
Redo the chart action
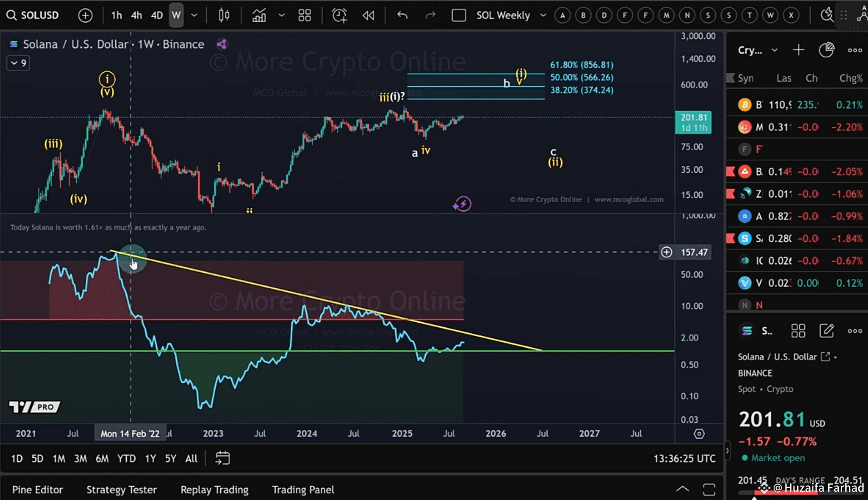(x=430, y=15)
